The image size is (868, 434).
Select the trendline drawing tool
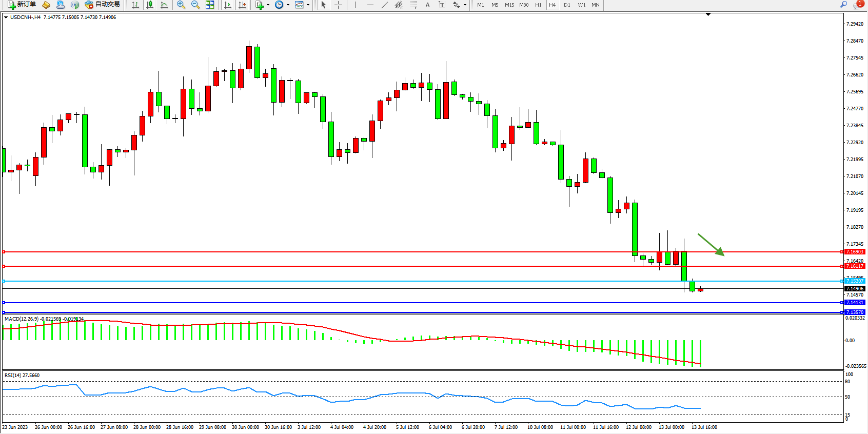click(x=384, y=5)
